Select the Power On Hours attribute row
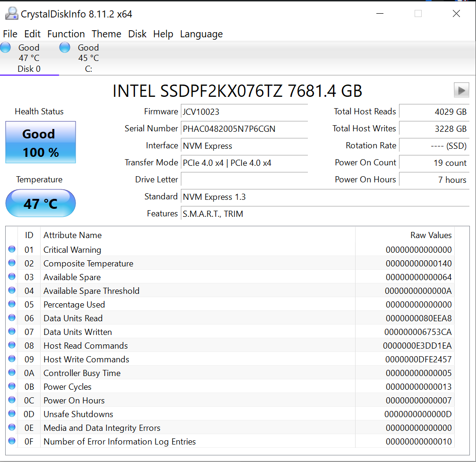This screenshot has width=476, height=462. pyautogui.click(x=189, y=400)
